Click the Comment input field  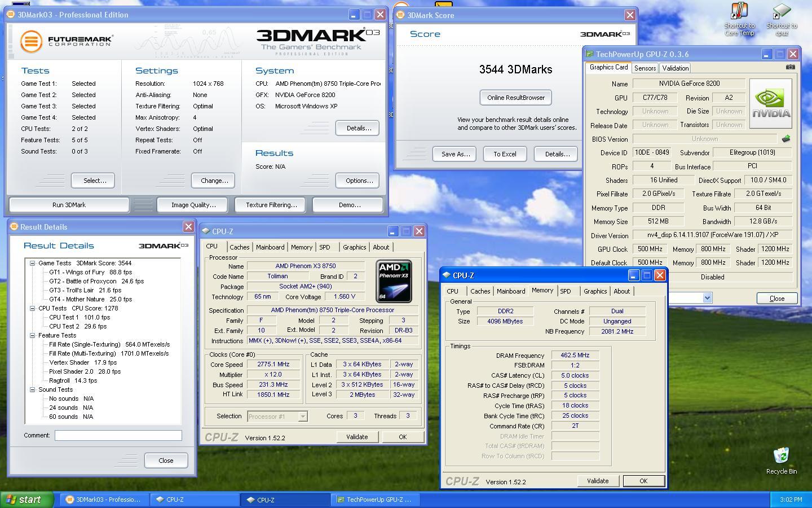(118, 435)
